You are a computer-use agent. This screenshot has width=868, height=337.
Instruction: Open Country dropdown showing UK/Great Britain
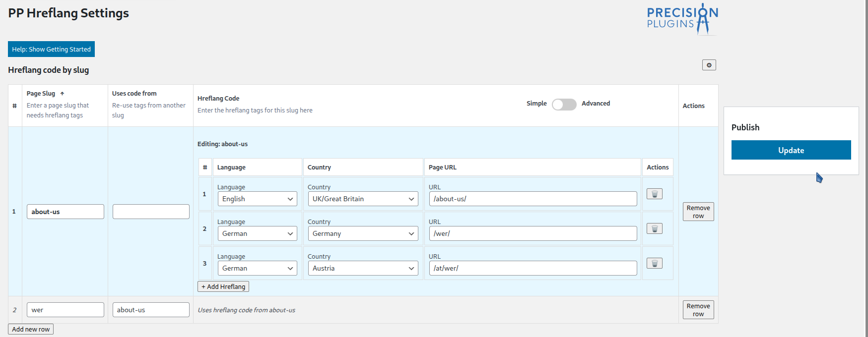click(363, 199)
